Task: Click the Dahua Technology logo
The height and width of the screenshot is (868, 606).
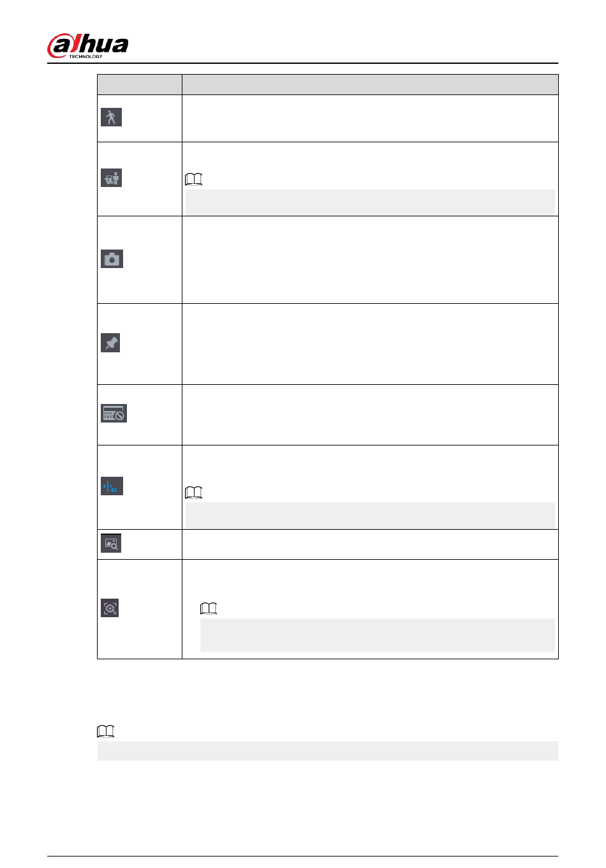Action: [87, 46]
